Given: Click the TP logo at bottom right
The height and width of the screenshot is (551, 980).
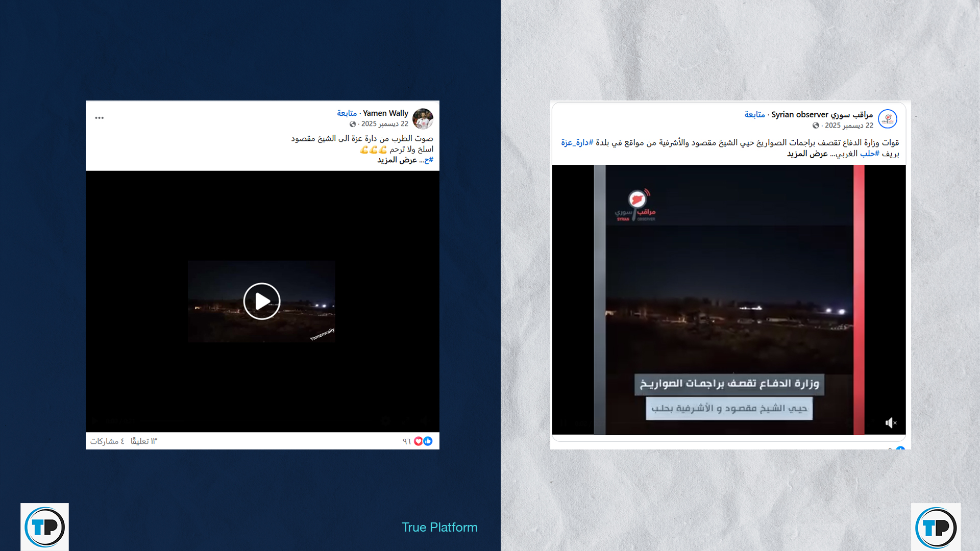Looking at the screenshot, I should (936, 527).
